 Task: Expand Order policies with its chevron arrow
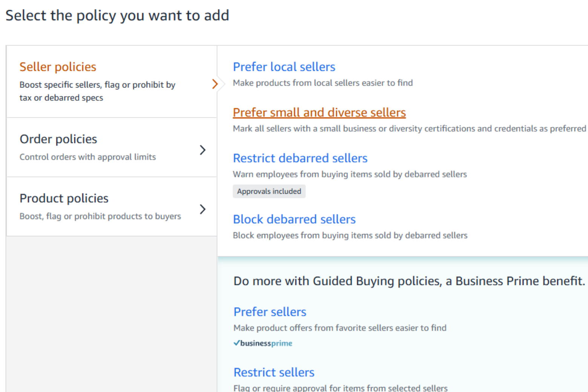[x=203, y=150]
